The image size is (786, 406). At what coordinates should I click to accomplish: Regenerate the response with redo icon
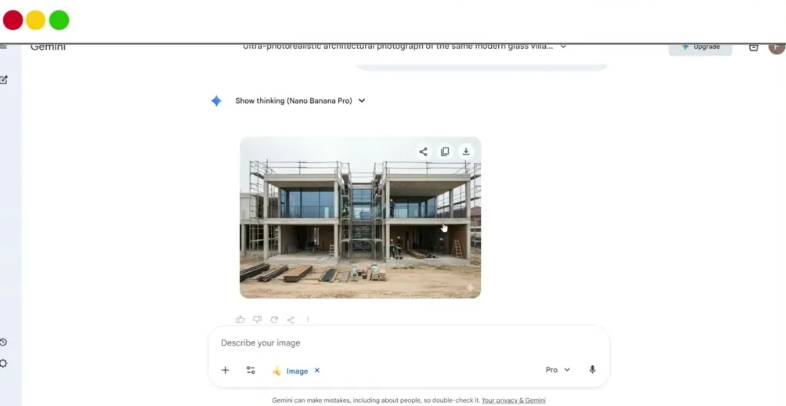click(x=274, y=320)
